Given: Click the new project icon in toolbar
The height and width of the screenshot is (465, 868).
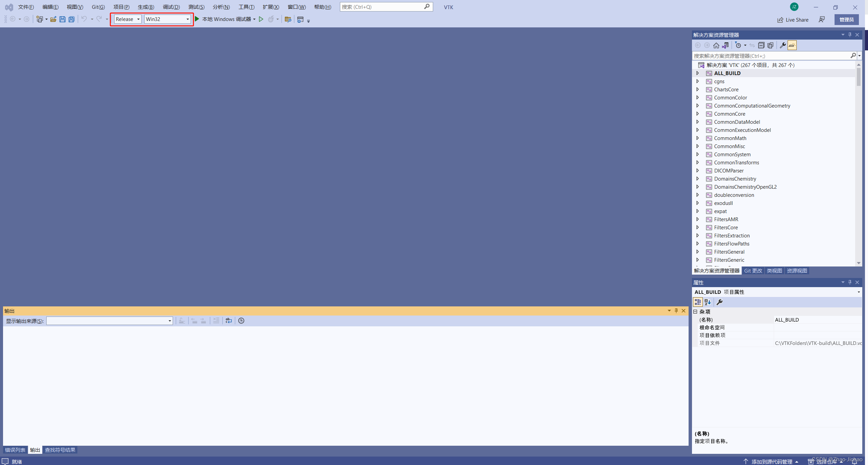Looking at the screenshot, I should point(40,19).
